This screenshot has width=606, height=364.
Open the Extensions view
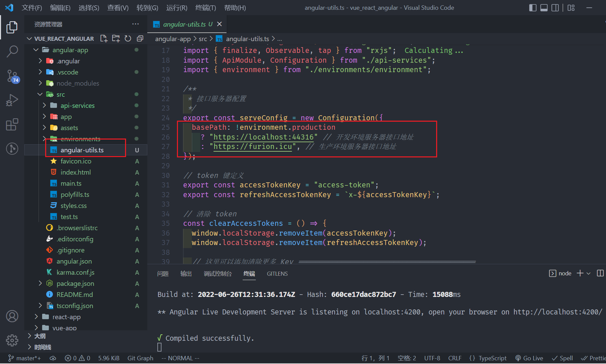tap(12, 124)
